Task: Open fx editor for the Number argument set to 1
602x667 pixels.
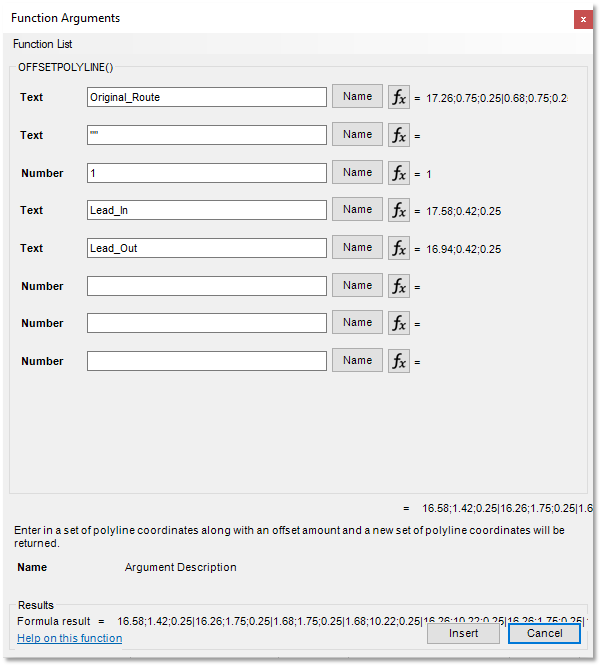Action: [x=399, y=173]
